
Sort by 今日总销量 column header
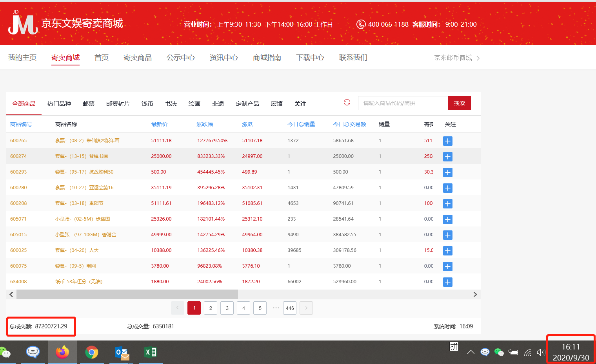[x=301, y=124]
